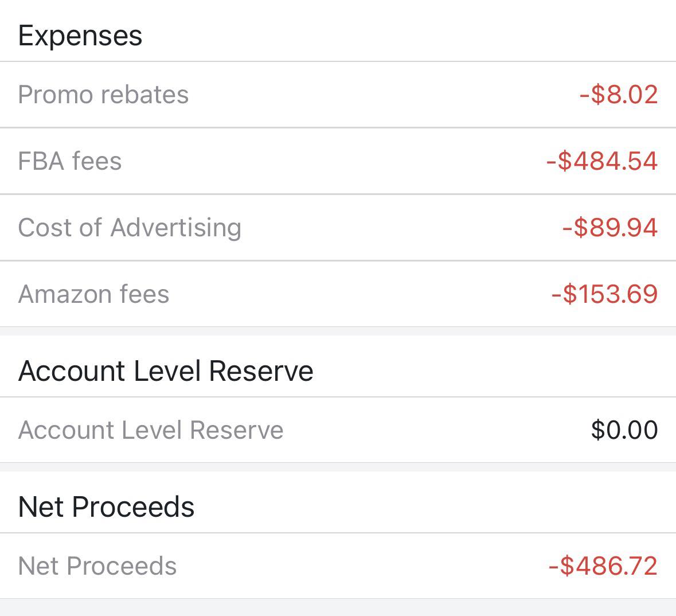The image size is (676, 616).
Task: Open the FBA fees label
Action: point(70,161)
